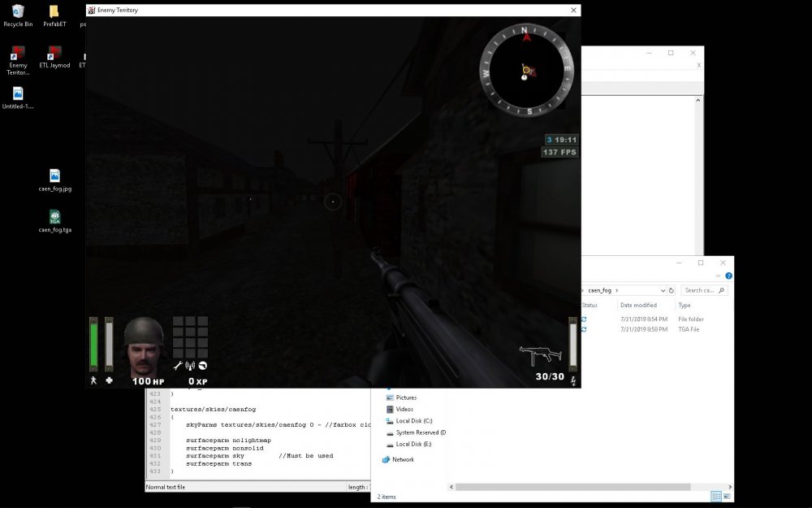
Task: Click the search magnifier icon in Explorer
Action: pyautogui.click(x=721, y=290)
